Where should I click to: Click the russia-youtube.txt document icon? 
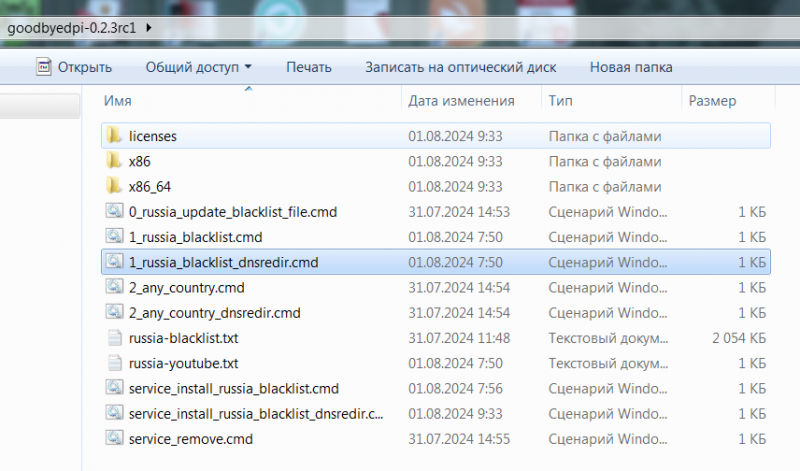click(x=114, y=363)
